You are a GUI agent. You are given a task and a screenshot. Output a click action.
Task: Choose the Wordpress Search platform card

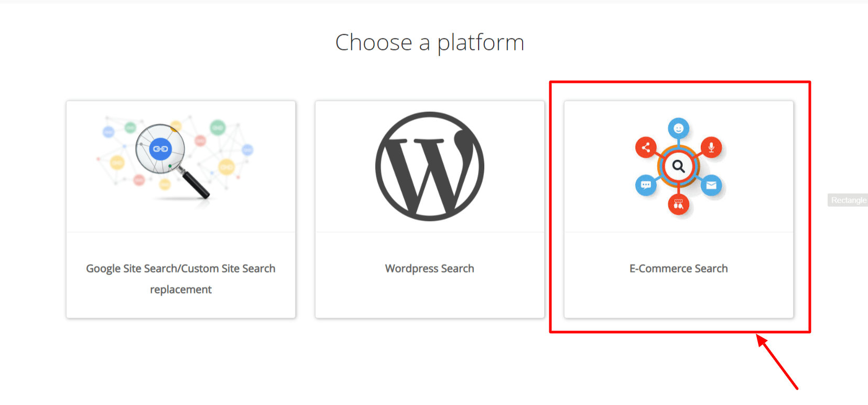pos(430,209)
